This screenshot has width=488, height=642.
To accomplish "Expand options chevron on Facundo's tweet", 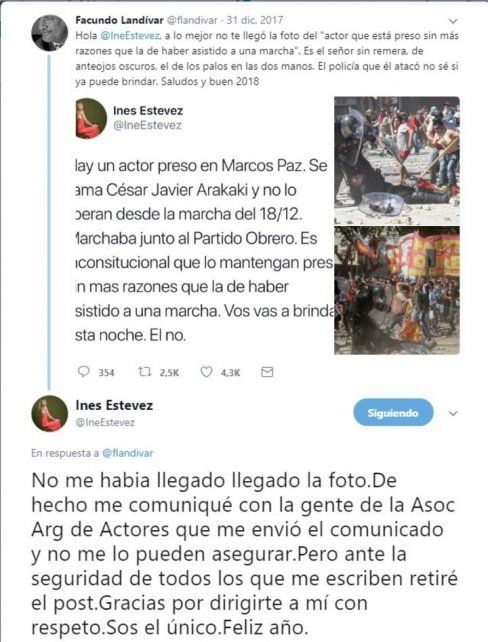I will pyautogui.click(x=453, y=21).
